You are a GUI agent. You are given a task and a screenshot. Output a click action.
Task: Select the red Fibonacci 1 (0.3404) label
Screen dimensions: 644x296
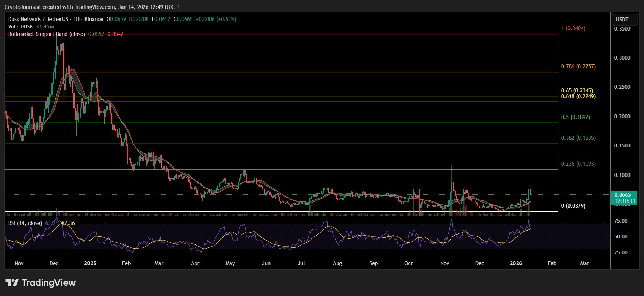point(573,28)
